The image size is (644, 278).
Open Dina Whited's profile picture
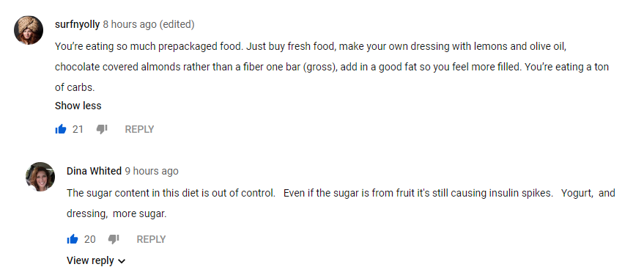(40, 177)
